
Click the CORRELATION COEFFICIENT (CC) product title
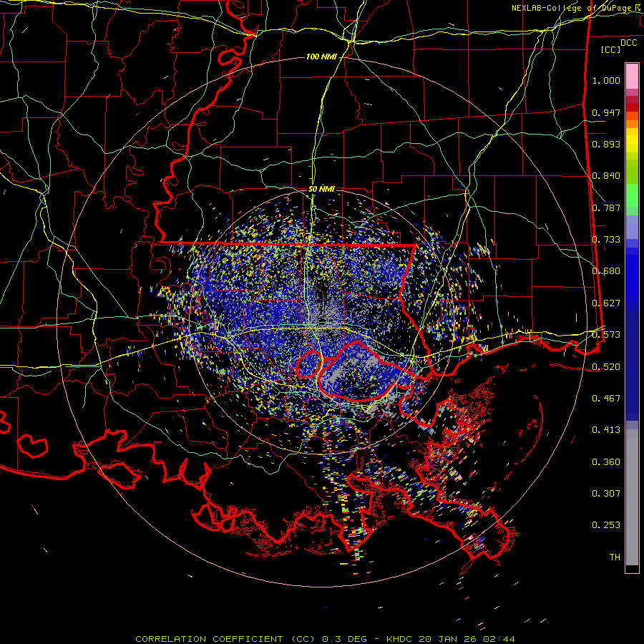225,639
